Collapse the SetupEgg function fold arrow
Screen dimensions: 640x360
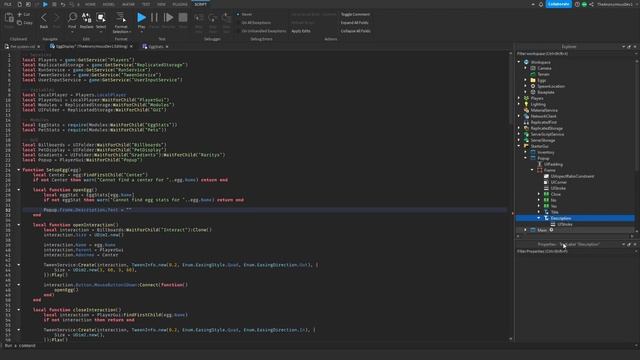tap(18, 170)
